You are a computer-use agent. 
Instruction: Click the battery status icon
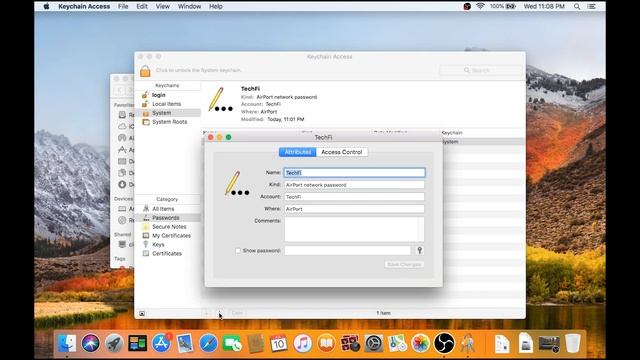pos(511,6)
